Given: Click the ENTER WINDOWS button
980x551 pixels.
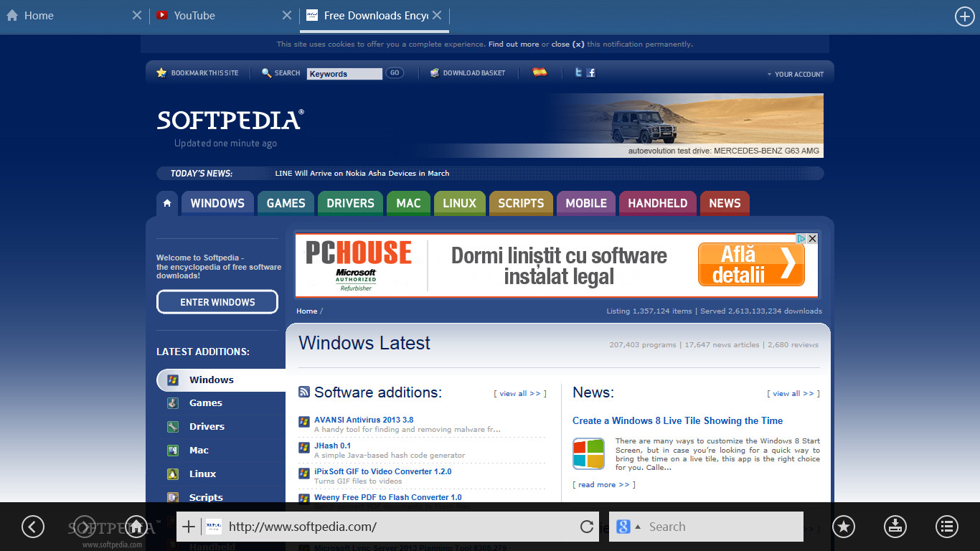Looking at the screenshot, I should tap(217, 301).
